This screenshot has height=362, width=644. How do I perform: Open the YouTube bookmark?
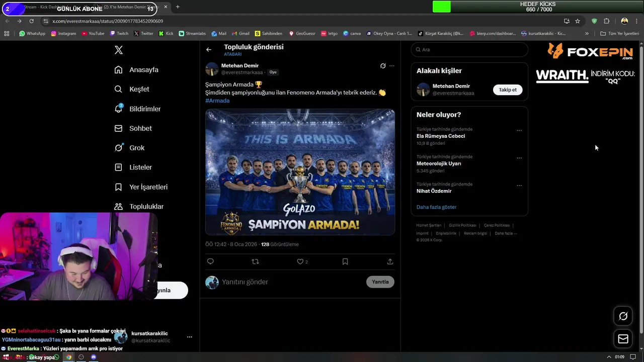pos(93,34)
